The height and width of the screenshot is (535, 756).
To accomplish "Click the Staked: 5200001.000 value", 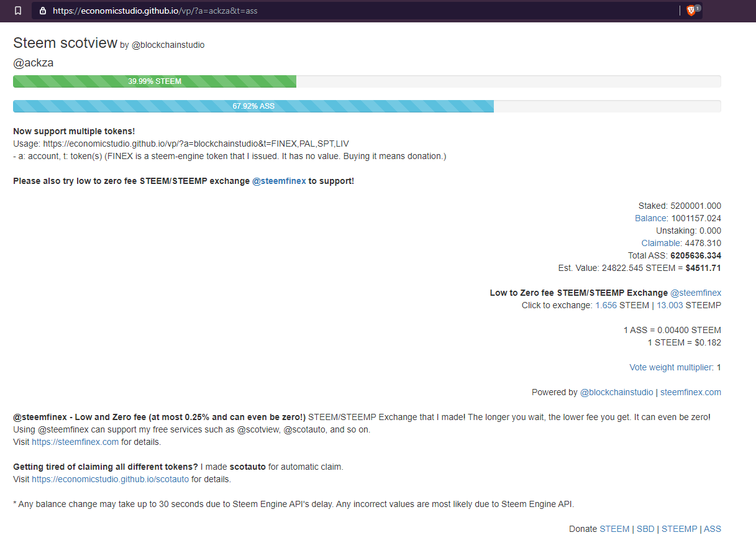I will click(x=680, y=206).
